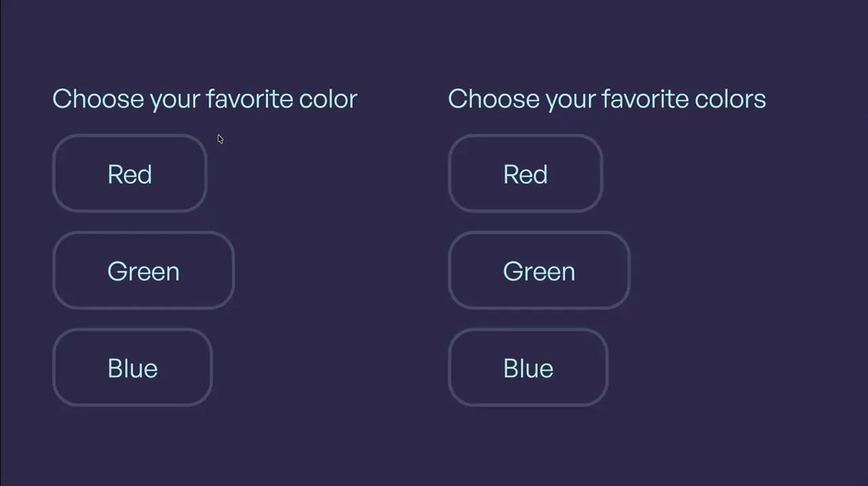Select Green in the single favorite color group
The height and width of the screenshot is (486, 868).
(x=143, y=271)
